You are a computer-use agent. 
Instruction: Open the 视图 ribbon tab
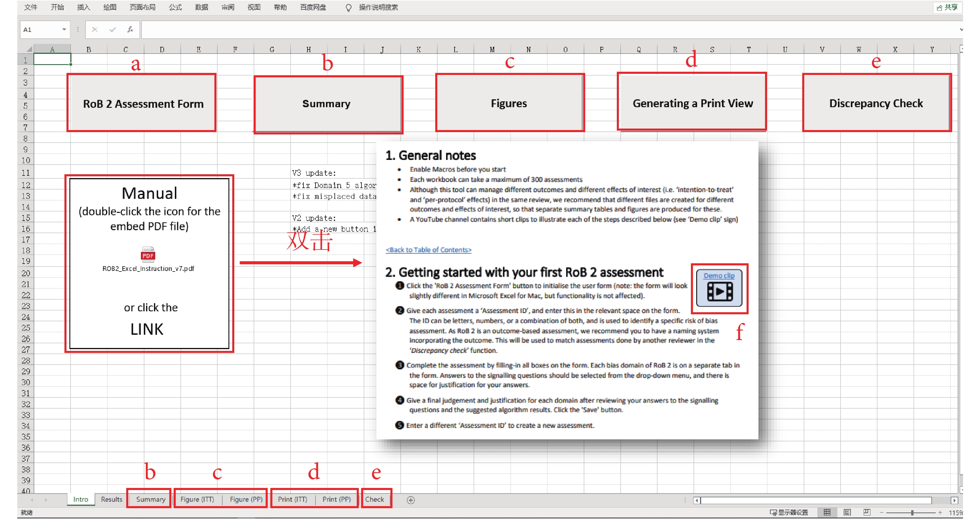(254, 7)
